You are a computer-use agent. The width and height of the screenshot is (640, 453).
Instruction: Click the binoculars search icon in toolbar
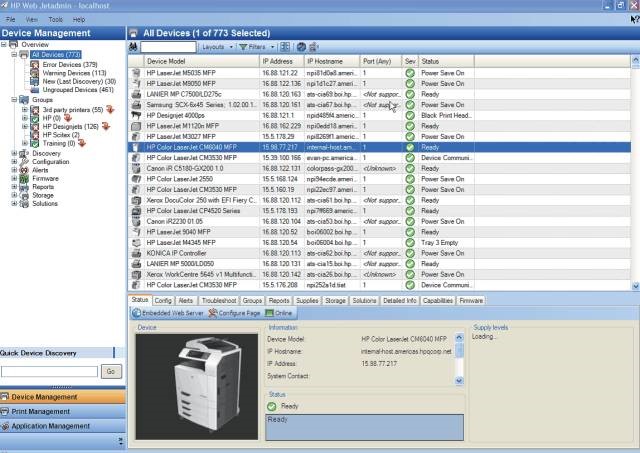[133, 47]
